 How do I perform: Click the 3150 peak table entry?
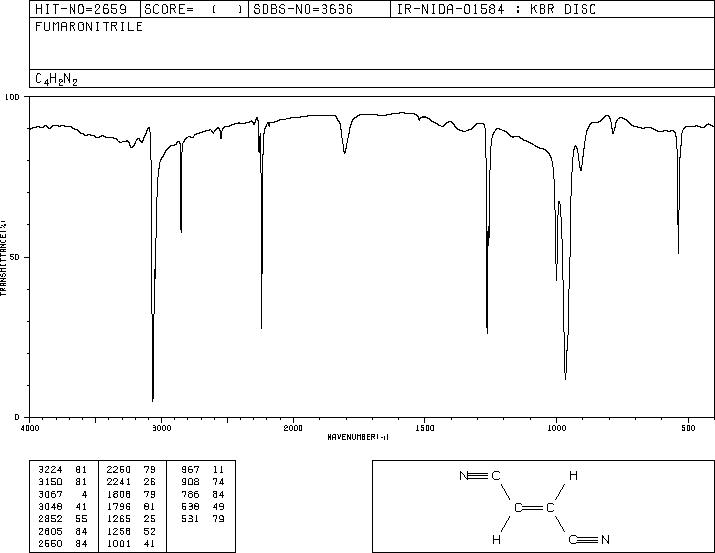pyautogui.click(x=50, y=481)
